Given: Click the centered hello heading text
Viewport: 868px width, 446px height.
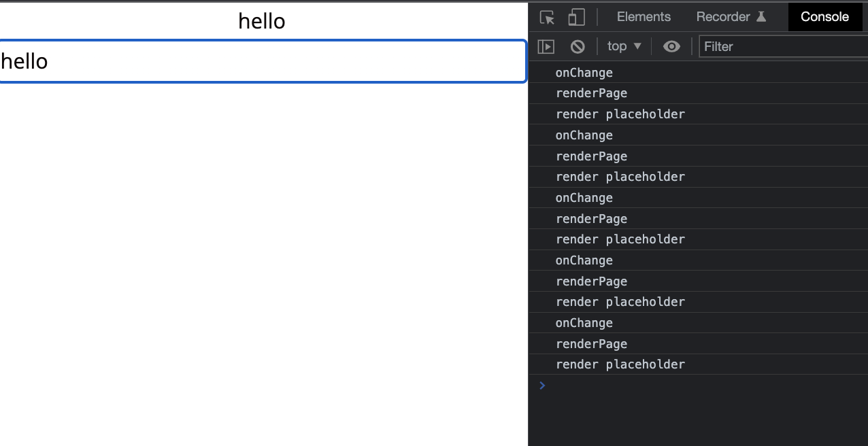Looking at the screenshot, I should tap(262, 21).
